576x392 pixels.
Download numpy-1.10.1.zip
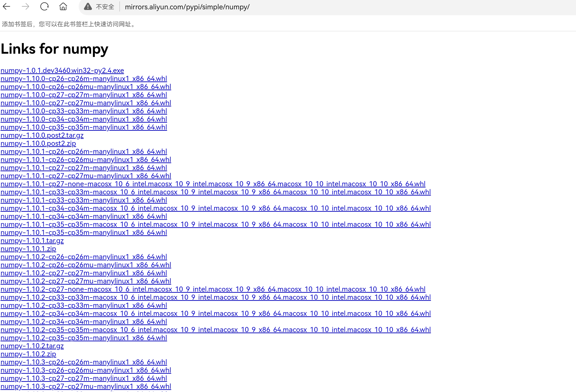[x=28, y=249]
